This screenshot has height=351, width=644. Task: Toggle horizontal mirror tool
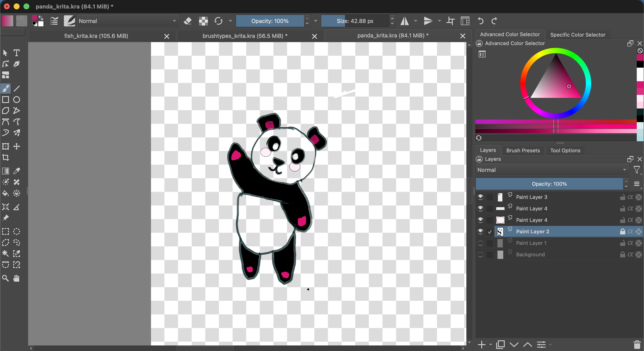(404, 21)
